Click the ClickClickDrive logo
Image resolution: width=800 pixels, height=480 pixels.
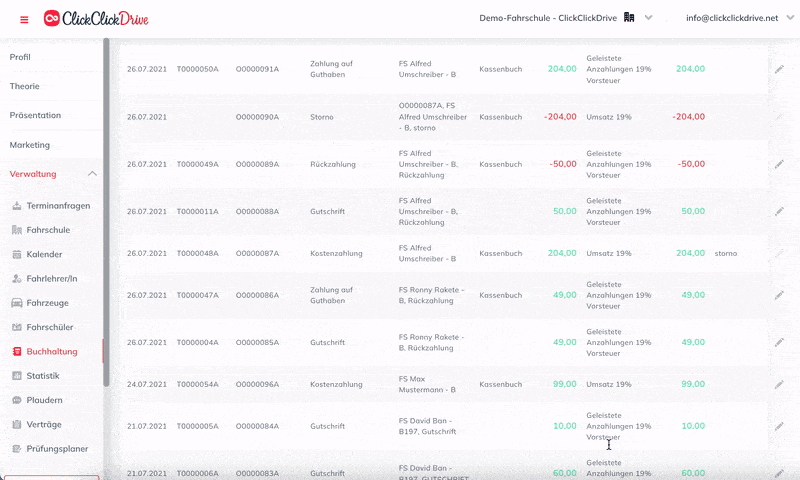[x=96, y=19]
